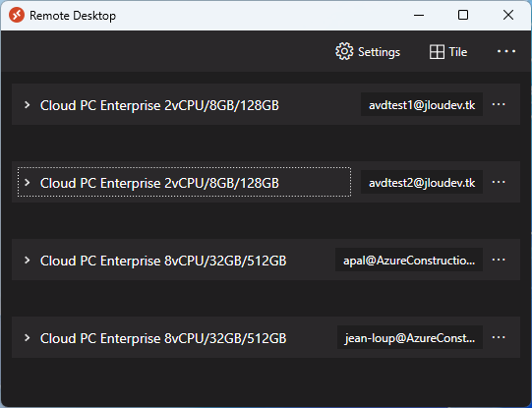Click the jean-loup@AzureConst... account label
This screenshot has height=408, width=532.
click(x=410, y=337)
